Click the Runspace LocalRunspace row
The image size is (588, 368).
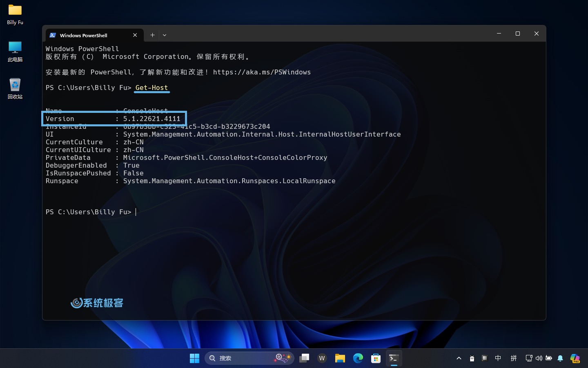[191, 181]
